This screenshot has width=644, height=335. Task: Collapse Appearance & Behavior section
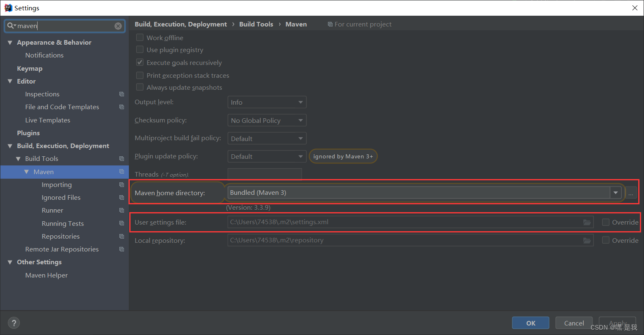click(10, 42)
